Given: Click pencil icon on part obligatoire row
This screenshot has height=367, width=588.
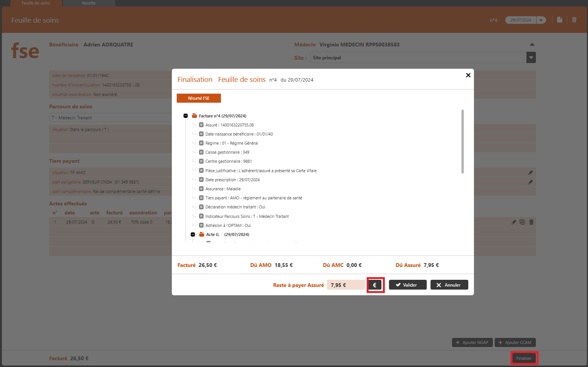Looking at the screenshot, I should point(530,182).
